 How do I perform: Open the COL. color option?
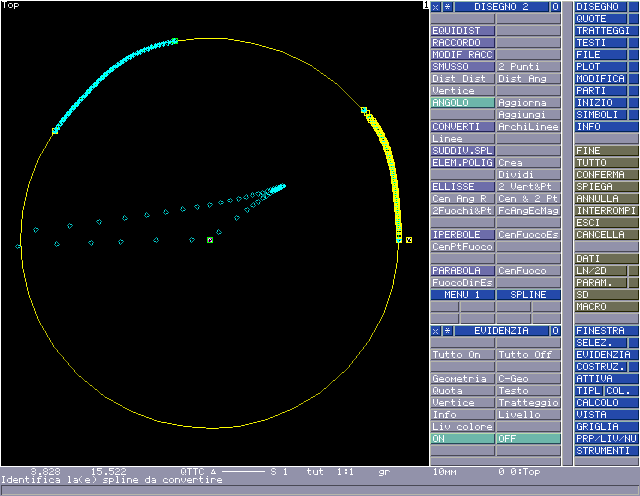[x=622, y=391]
